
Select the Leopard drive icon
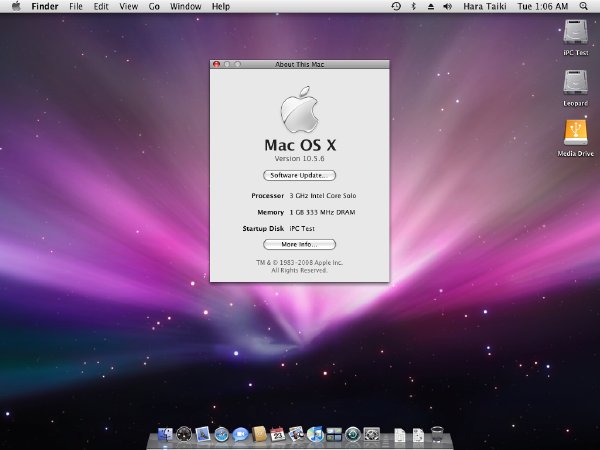[576, 83]
